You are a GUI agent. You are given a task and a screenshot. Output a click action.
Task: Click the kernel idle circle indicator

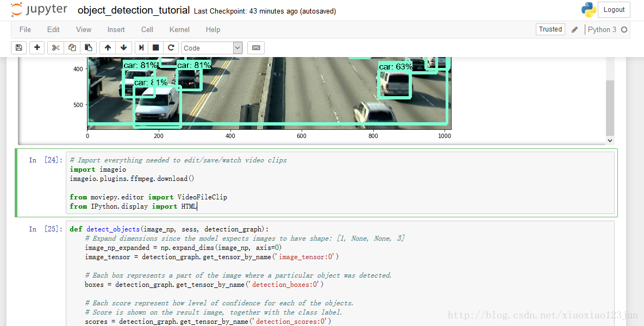coord(624,29)
